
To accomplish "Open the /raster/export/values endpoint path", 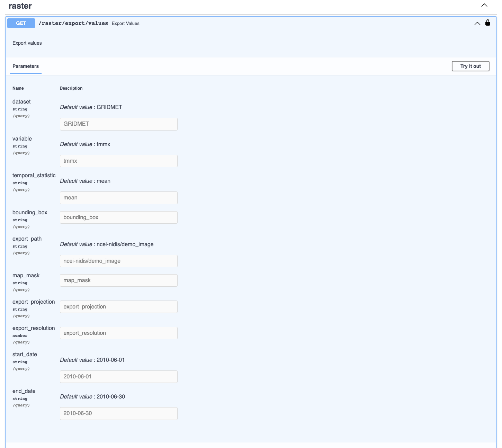I will click(x=73, y=23).
